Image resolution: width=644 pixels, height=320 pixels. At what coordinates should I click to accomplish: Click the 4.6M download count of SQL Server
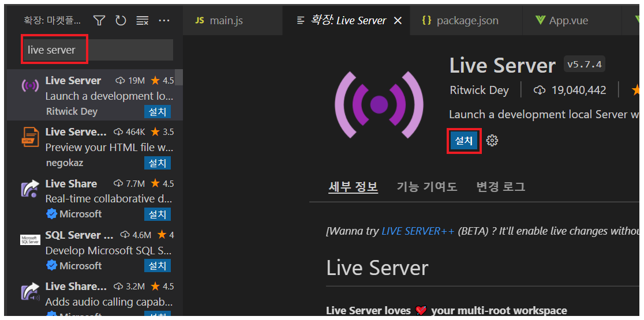coord(136,235)
